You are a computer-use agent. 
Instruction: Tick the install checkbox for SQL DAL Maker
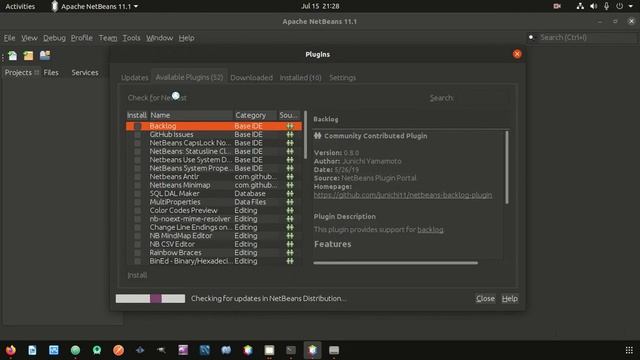(138, 194)
